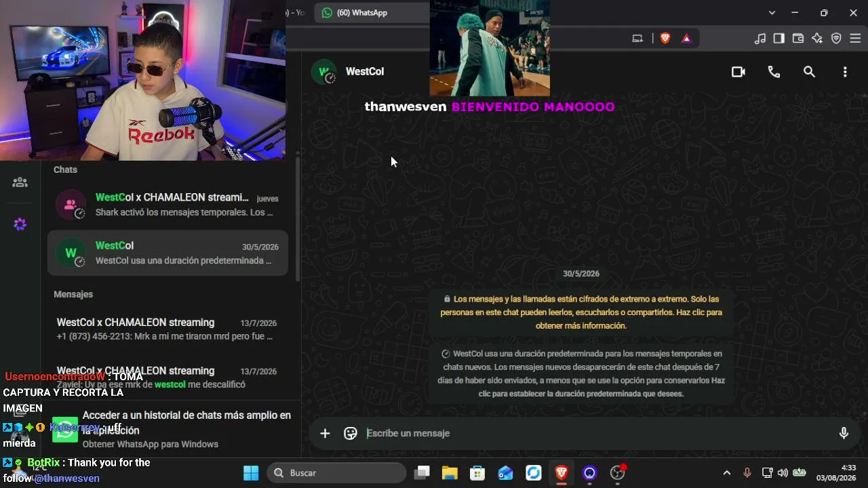868x488 pixels.
Task: Switch to the (60) WhatsApp browser tab
Action: [371, 13]
